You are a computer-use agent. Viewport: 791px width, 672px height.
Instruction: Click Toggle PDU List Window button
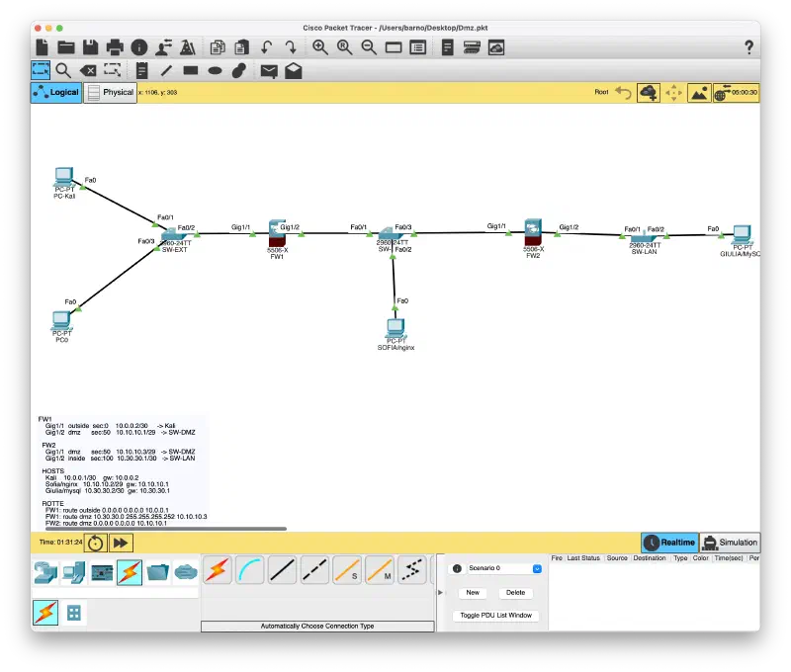(496, 615)
